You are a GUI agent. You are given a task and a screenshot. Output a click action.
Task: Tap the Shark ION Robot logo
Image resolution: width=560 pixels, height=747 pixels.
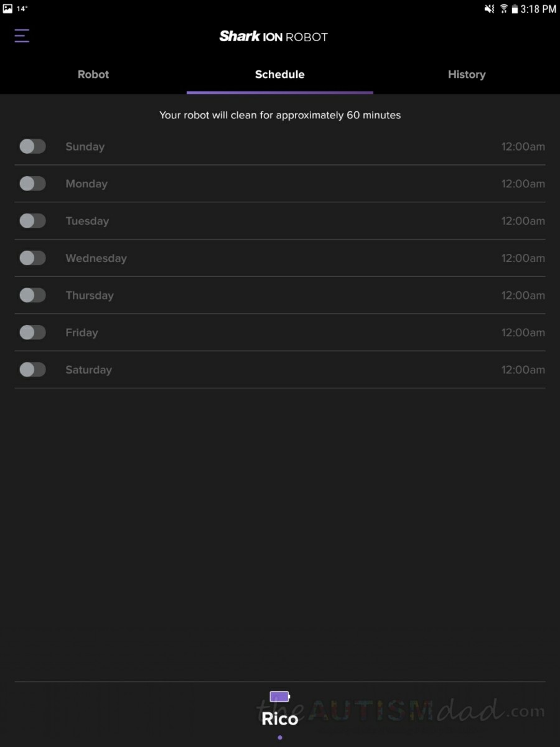pos(273,37)
